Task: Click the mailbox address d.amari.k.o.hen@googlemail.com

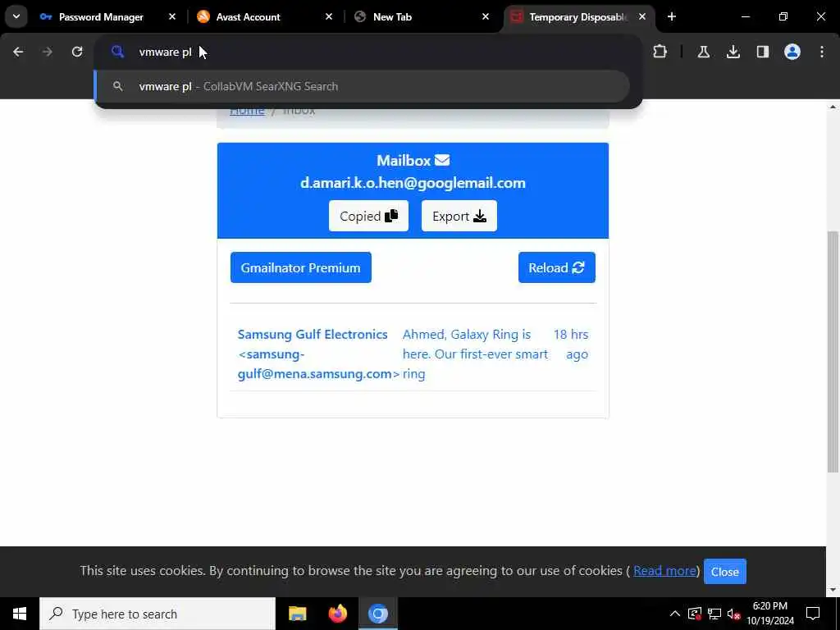Action: 413,183
